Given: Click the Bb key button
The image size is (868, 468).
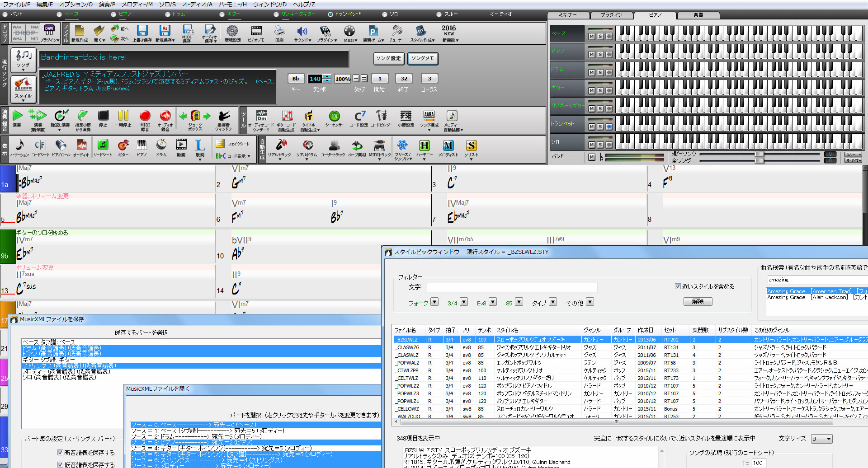Looking at the screenshot, I should pos(296,79).
